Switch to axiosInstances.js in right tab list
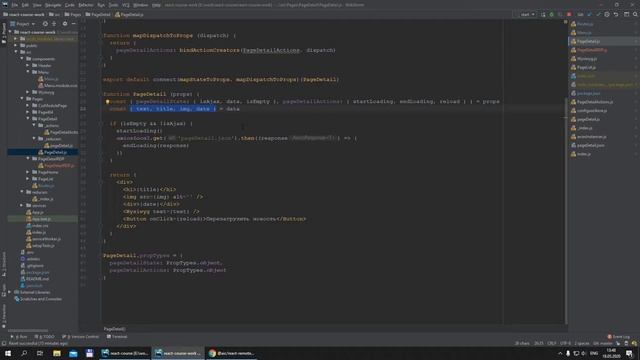The height and width of the screenshot is (360, 640). point(589,137)
